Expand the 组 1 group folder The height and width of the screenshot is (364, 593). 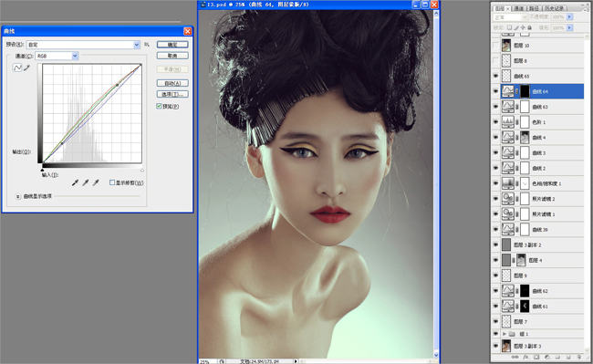[x=505, y=334]
